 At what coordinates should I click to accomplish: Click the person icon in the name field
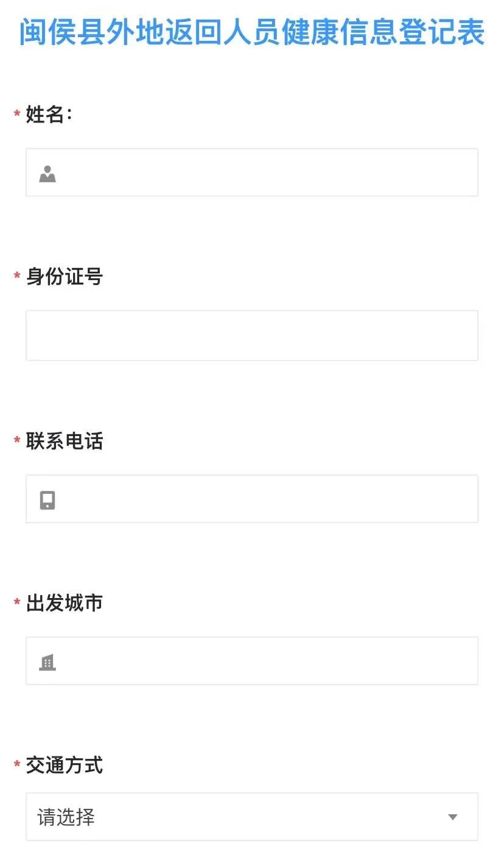(x=47, y=174)
